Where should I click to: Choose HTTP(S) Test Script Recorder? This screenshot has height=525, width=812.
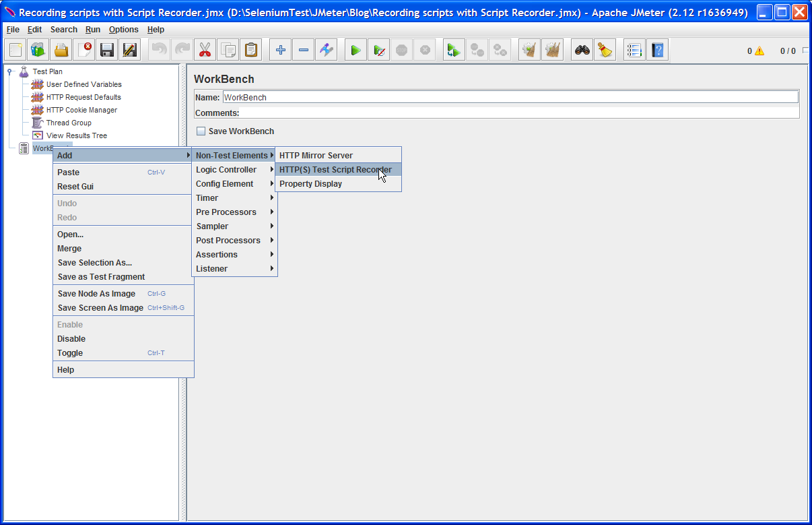(338, 169)
